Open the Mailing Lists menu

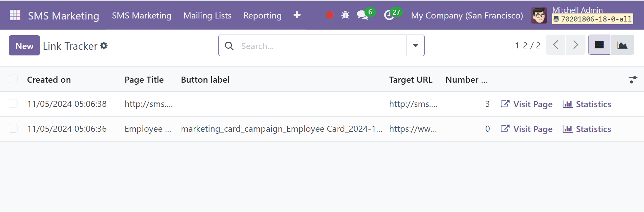tap(207, 15)
